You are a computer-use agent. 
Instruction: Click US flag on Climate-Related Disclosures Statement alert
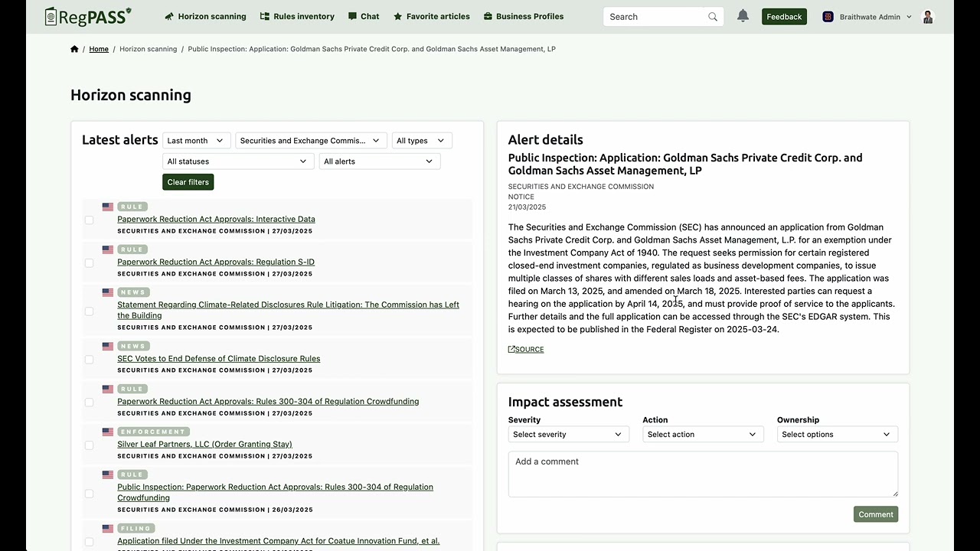[x=108, y=292]
